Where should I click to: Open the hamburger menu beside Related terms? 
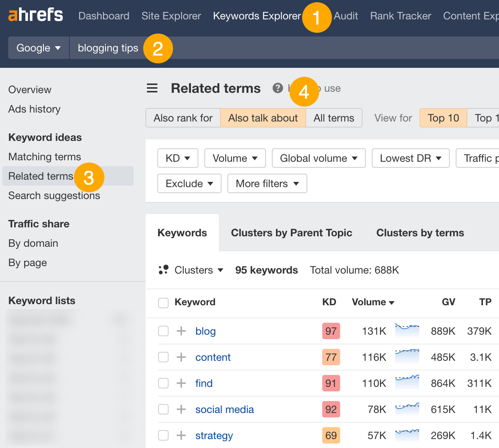152,88
